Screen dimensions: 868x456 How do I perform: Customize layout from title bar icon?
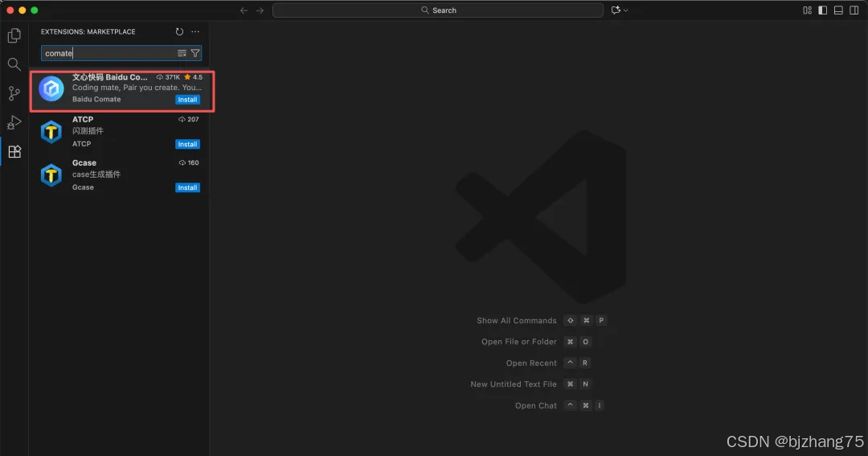point(807,10)
